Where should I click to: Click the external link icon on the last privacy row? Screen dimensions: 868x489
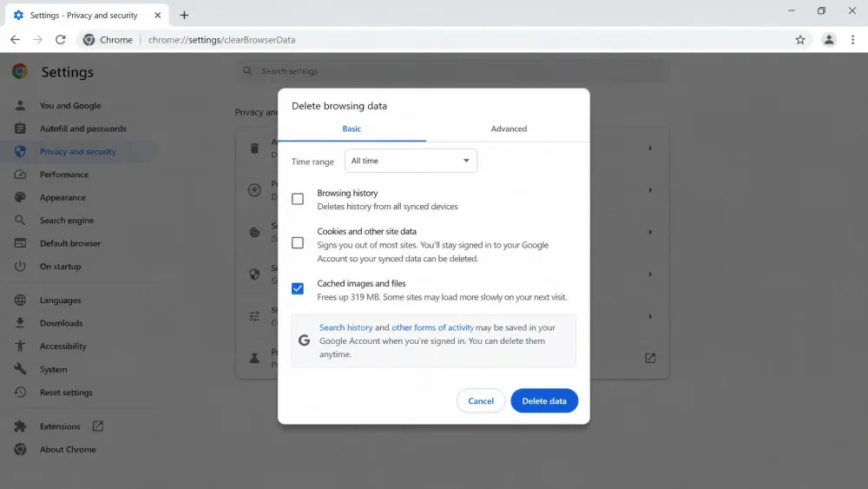pyautogui.click(x=650, y=359)
